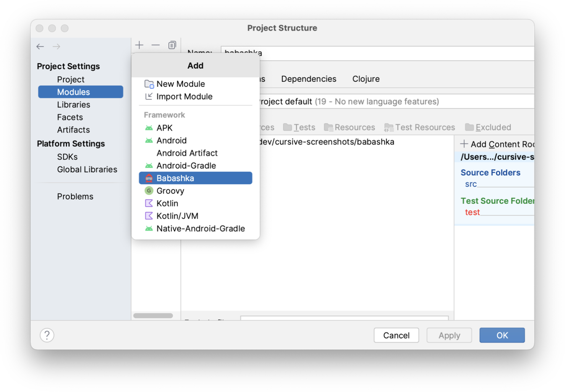565x392 pixels.
Task: Click Add Content Root link
Action: click(497, 144)
